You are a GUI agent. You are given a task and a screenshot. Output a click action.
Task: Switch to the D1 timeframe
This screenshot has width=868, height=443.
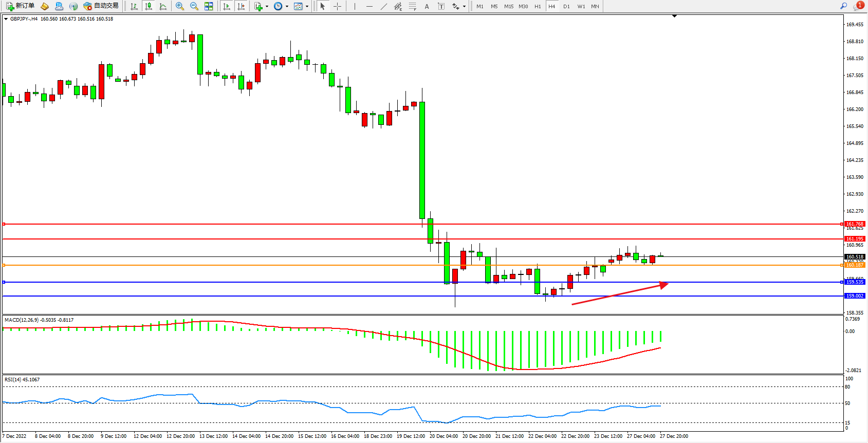pyautogui.click(x=566, y=6)
